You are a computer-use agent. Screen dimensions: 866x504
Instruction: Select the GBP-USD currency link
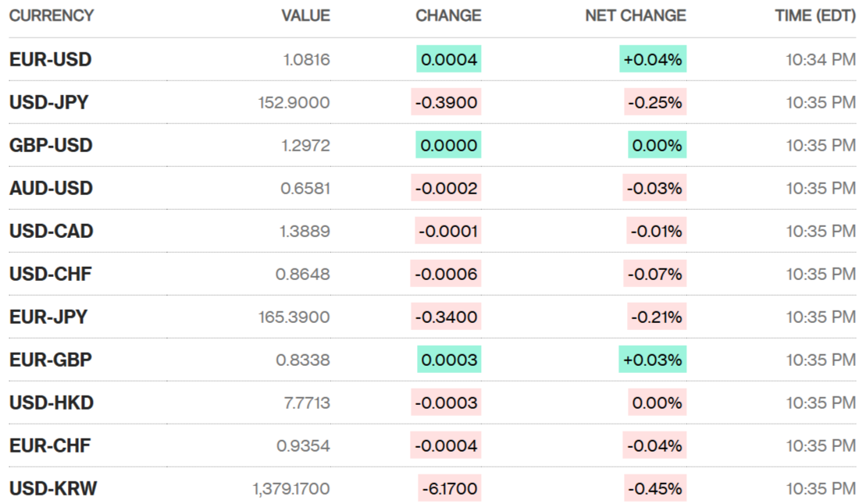(51, 145)
